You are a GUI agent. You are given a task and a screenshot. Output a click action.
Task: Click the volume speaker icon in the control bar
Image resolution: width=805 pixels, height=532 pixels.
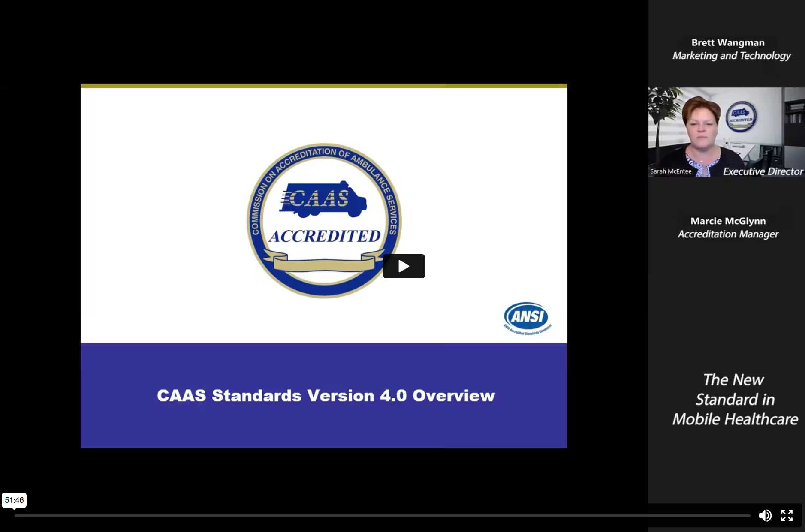[x=766, y=515]
